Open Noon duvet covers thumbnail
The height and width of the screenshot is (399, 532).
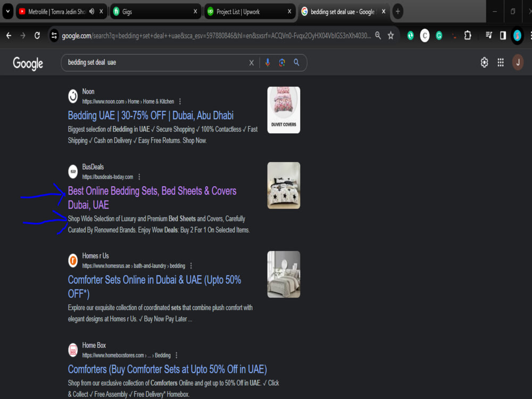click(x=284, y=110)
